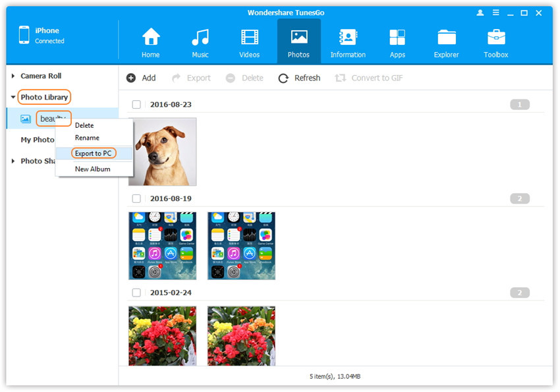560x392 pixels.
Task: Select the first flowers photo thumbnail
Action: point(163,336)
